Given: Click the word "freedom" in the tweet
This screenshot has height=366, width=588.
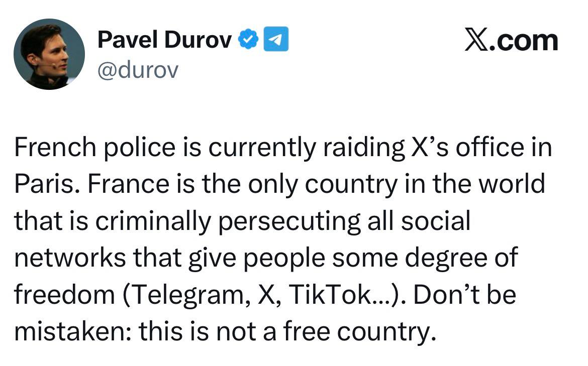Looking at the screenshot, I should pyautogui.click(x=65, y=295).
